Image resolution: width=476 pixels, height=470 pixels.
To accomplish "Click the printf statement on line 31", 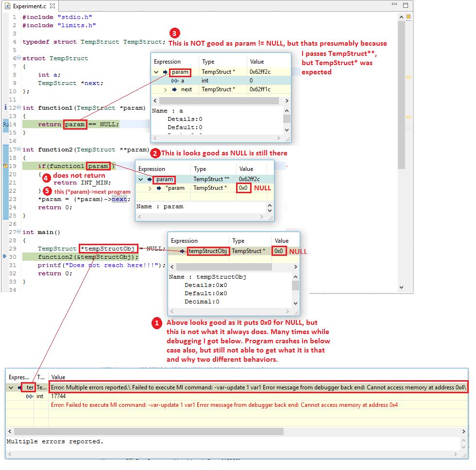I will [x=102, y=265].
